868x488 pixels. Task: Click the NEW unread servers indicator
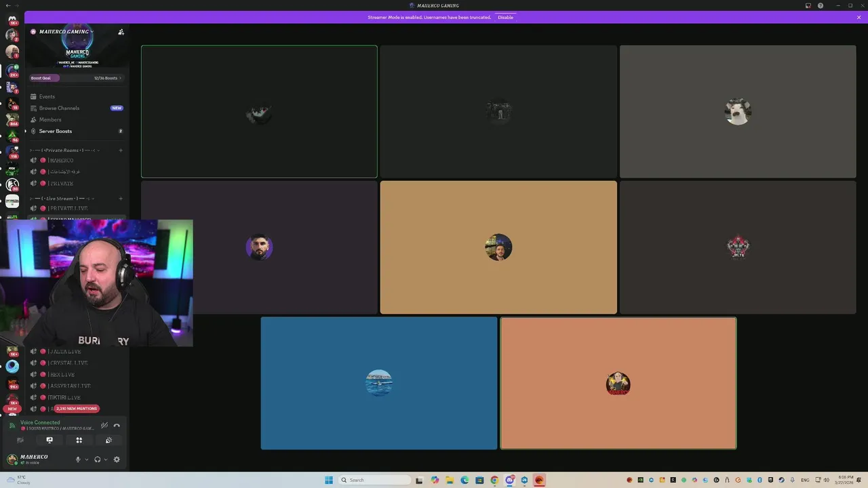(12, 409)
